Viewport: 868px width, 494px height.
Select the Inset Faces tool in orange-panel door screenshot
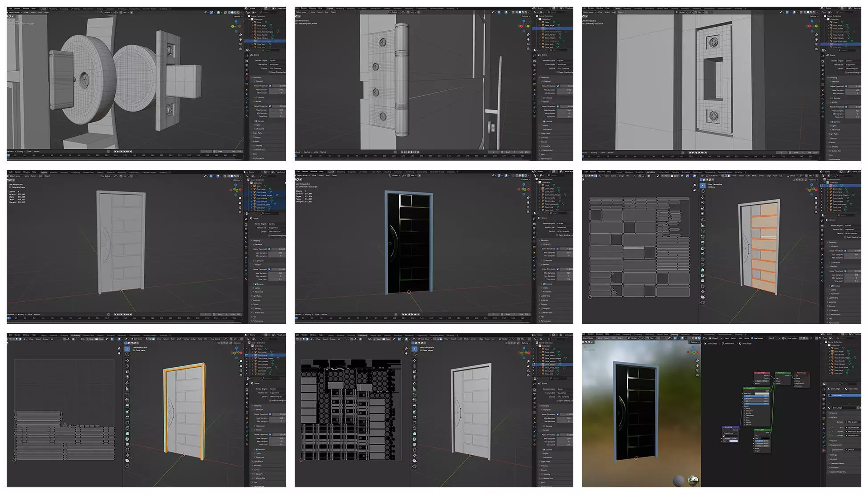point(702,248)
